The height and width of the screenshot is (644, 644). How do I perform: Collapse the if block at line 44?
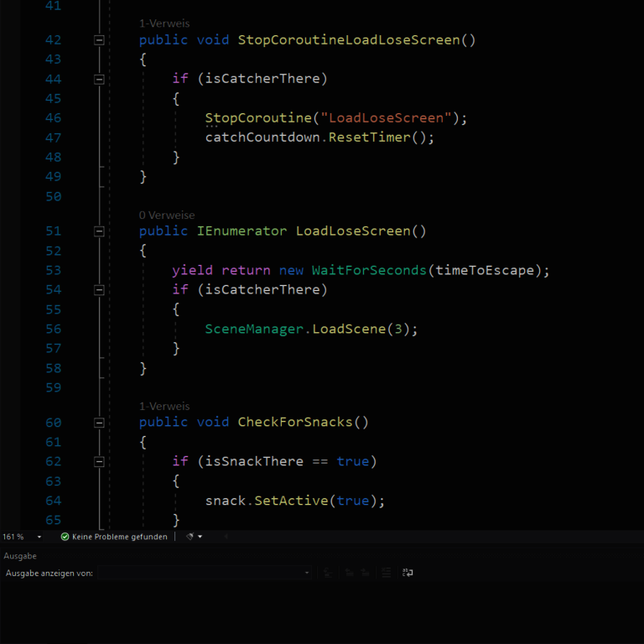click(x=99, y=80)
